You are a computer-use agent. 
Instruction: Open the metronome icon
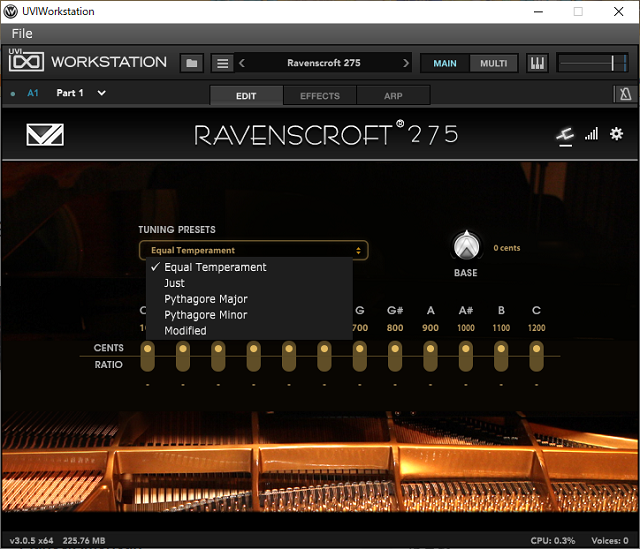pyautogui.click(x=625, y=94)
